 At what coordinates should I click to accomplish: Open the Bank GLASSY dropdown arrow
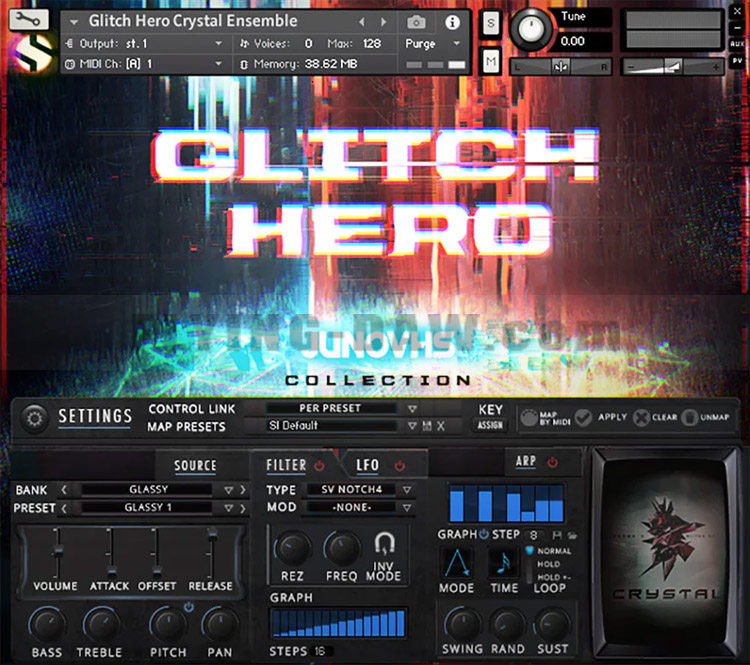point(229,490)
